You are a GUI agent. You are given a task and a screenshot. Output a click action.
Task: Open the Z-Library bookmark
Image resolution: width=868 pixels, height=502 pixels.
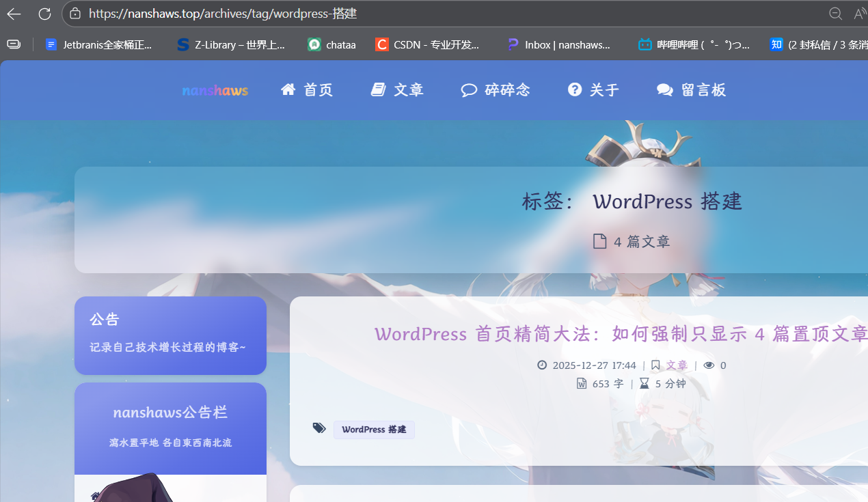(230, 45)
